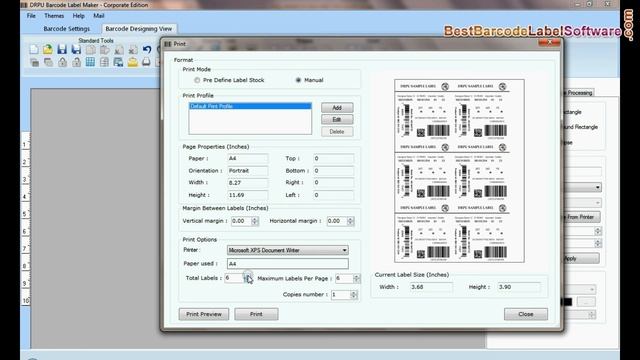The height and width of the screenshot is (360, 640).
Task: Select the Default Print Profile list entry
Action: (x=250, y=106)
